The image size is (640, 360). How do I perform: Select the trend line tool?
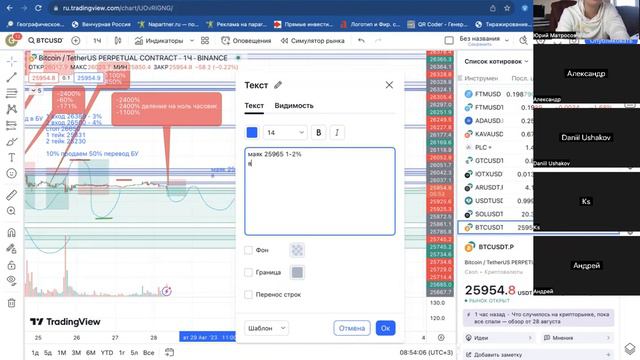(x=11, y=77)
